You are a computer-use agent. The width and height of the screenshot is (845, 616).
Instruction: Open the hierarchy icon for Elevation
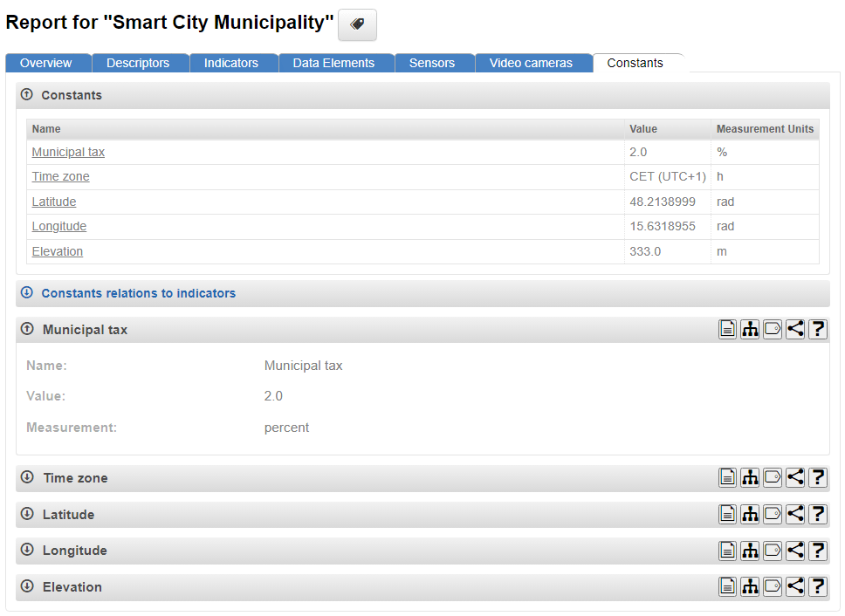pos(750,587)
